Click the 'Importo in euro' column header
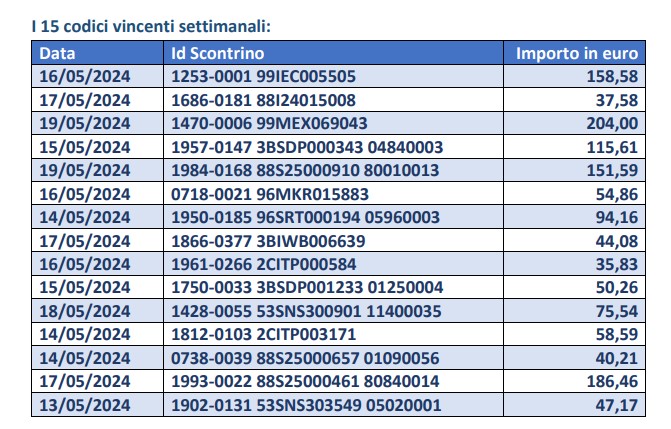671x429 pixels. [x=574, y=53]
